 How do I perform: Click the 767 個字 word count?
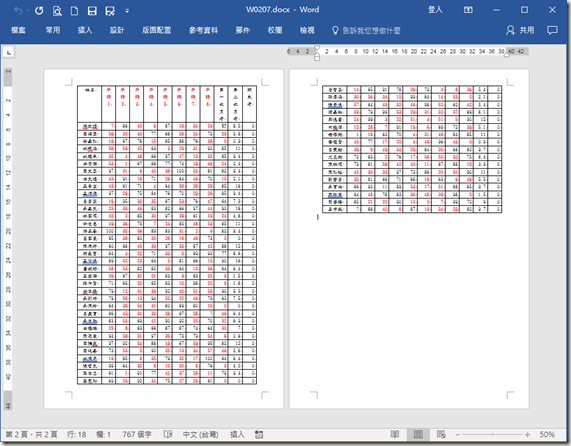[137, 434]
